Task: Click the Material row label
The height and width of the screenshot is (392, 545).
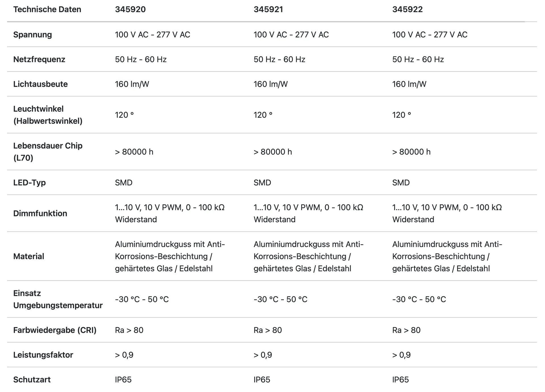Action: (29, 256)
